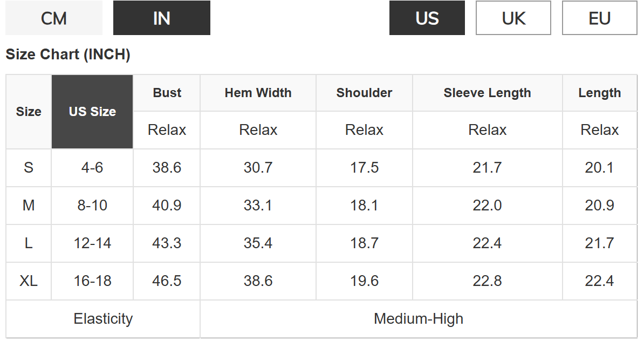Screen dimensions: 644x341
Task: Select the IN unit toggle
Action: [x=162, y=18]
